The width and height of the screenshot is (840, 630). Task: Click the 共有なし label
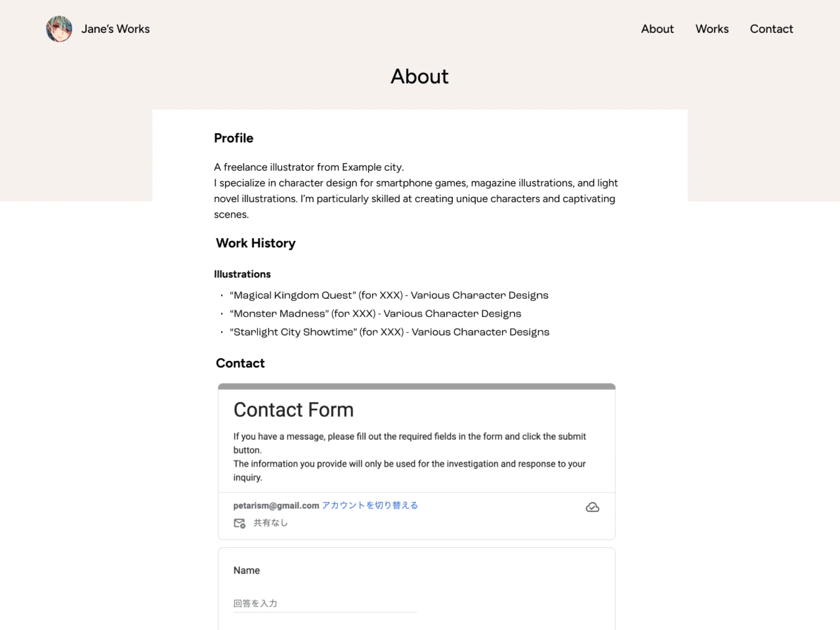(270, 523)
